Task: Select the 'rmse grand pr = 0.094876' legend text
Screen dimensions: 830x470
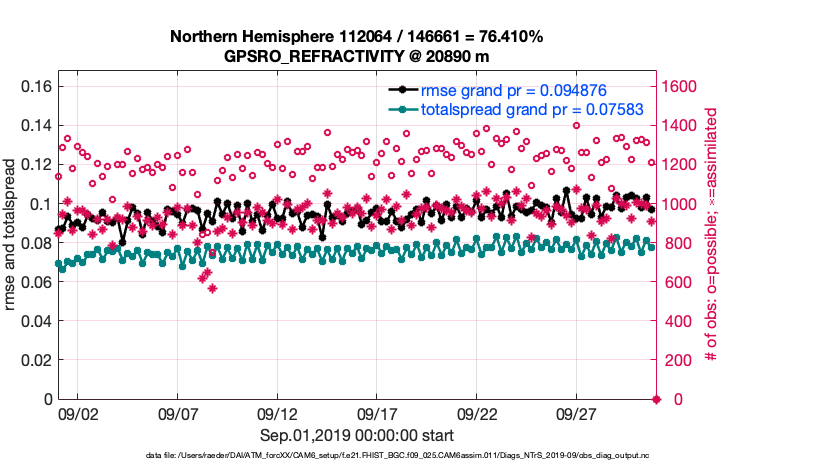Action: click(x=513, y=90)
